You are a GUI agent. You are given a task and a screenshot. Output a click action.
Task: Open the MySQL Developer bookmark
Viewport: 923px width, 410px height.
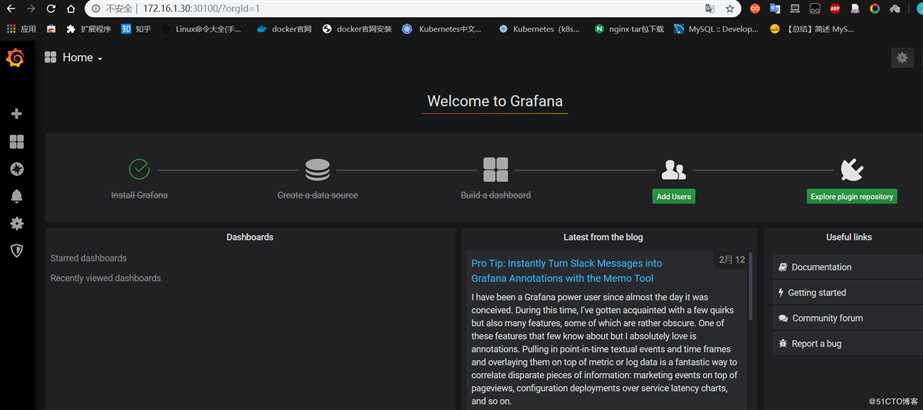pyautogui.click(x=716, y=28)
